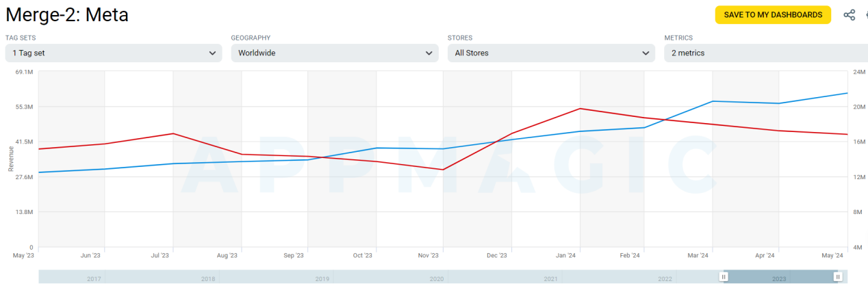Jump to 2019 on the timeline navigator
The width and height of the screenshot is (868, 290).
[x=322, y=279]
